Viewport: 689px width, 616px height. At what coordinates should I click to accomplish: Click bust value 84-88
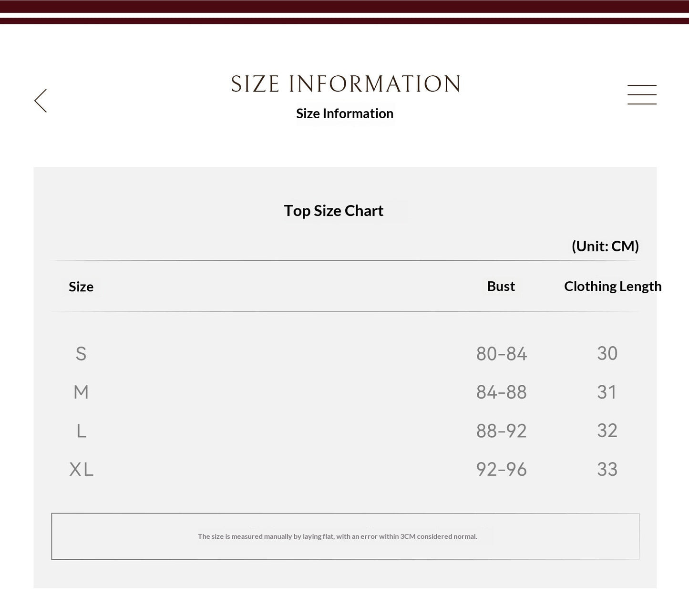pos(501,392)
